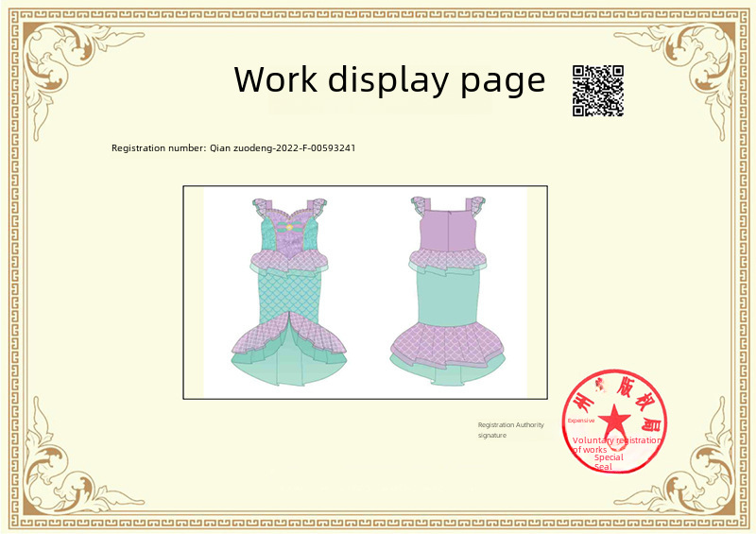Click the front view of the mermaid dress

click(289, 291)
